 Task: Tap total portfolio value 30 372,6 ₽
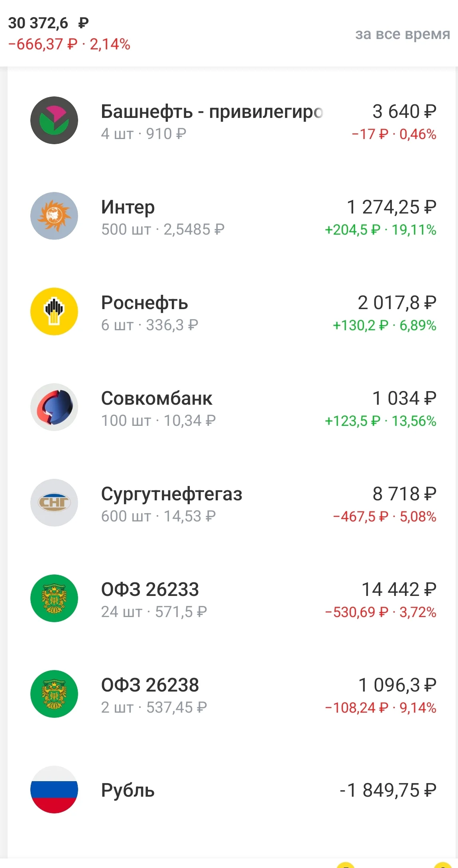point(48,23)
